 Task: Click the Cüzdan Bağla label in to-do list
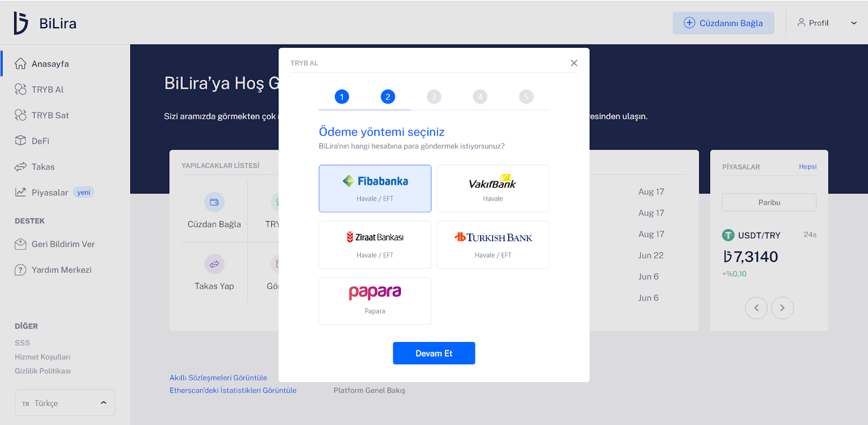pyautogui.click(x=214, y=224)
